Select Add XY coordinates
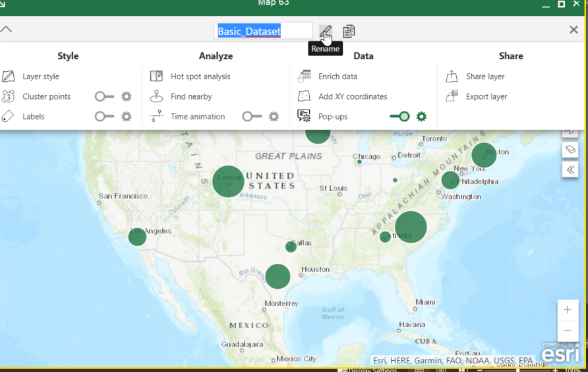The image size is (588, 372). pos(353,96)
